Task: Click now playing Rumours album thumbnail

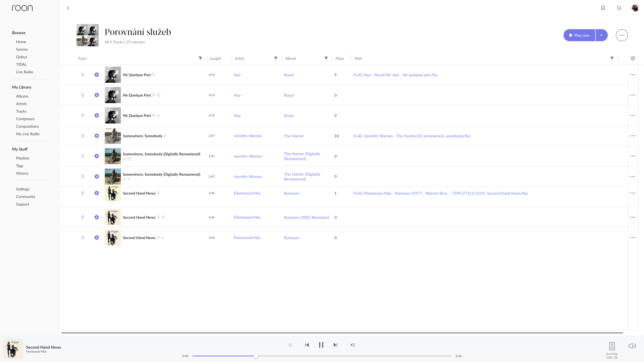Action: coord(13,349)
